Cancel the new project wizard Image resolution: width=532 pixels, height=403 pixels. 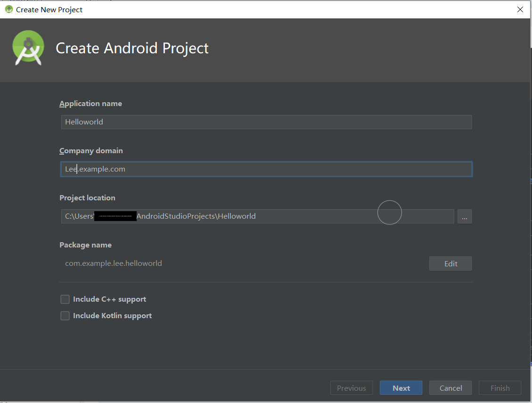(450, 388)
